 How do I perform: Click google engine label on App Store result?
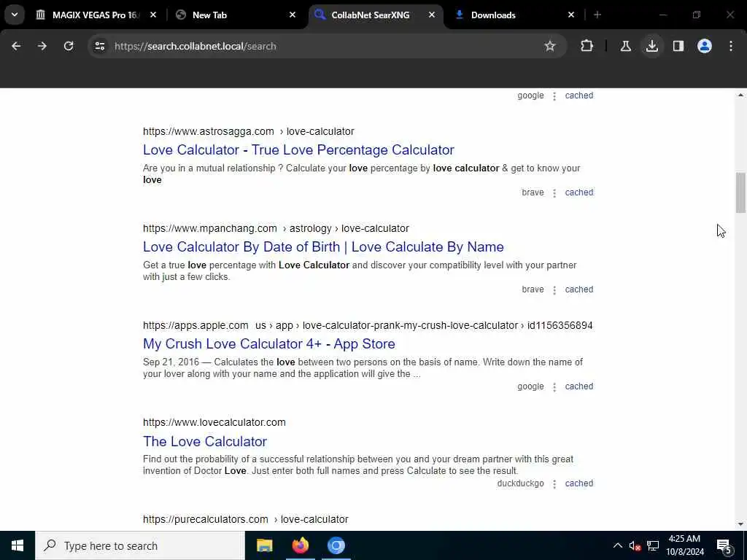530,386
